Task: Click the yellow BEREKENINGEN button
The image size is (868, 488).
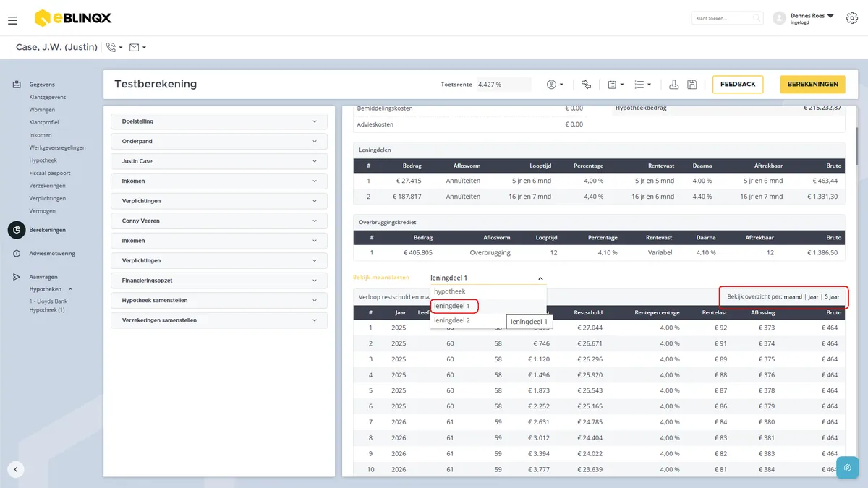Action: pos(813,85)
